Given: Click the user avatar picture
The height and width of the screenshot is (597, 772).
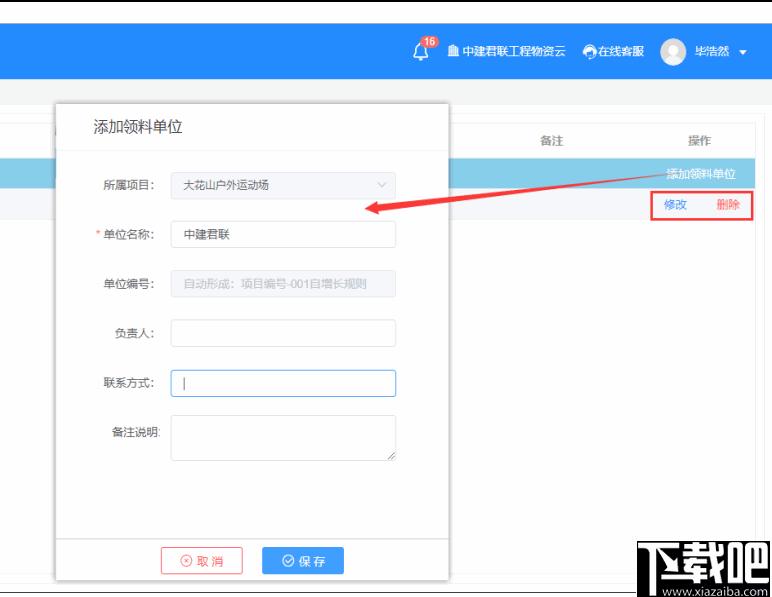Looking at the screenshot, I should tap(673, 52).
